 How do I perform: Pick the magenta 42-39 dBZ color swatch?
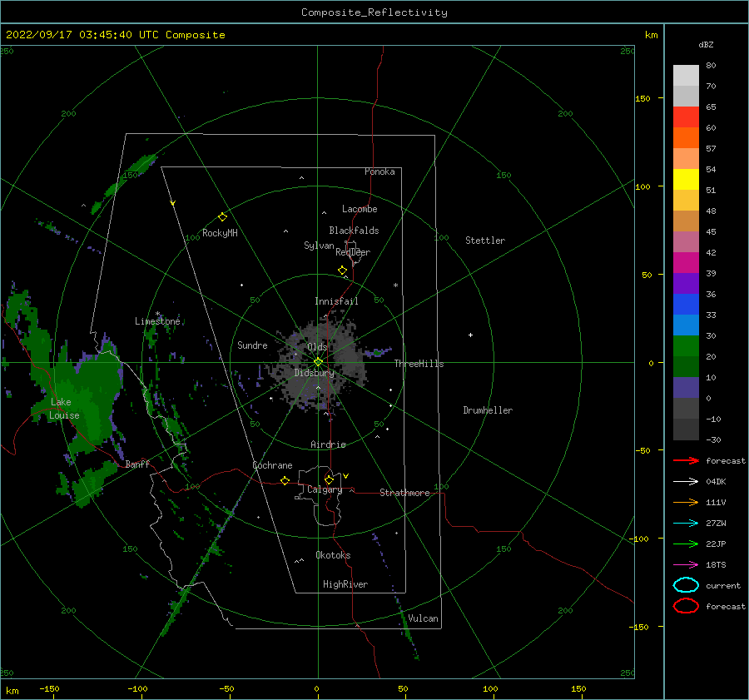tap(686, 263)
